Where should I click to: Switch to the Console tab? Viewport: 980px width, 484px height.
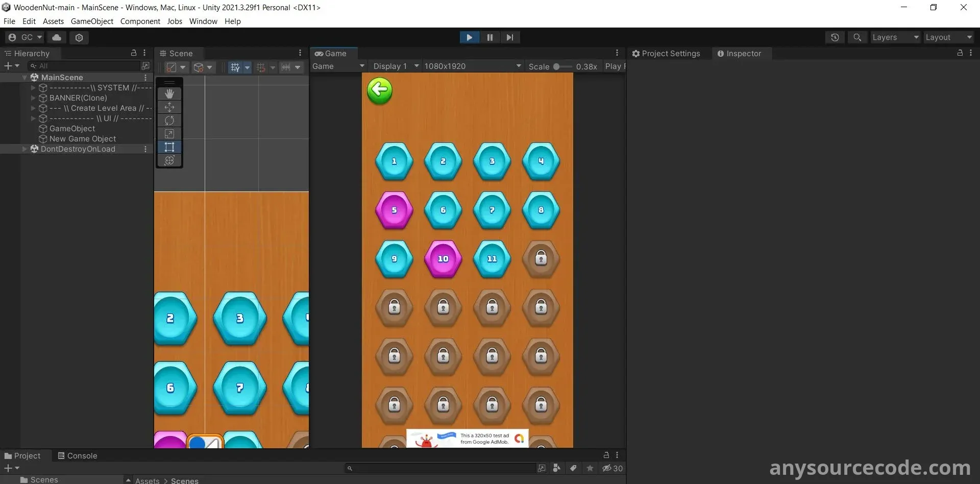77,455
